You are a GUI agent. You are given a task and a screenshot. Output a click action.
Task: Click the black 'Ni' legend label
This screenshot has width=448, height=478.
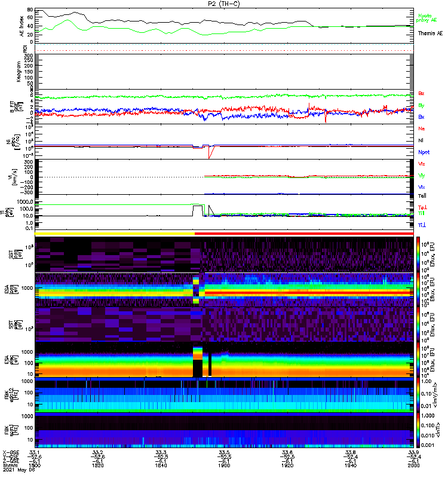[x=421, y=140]
